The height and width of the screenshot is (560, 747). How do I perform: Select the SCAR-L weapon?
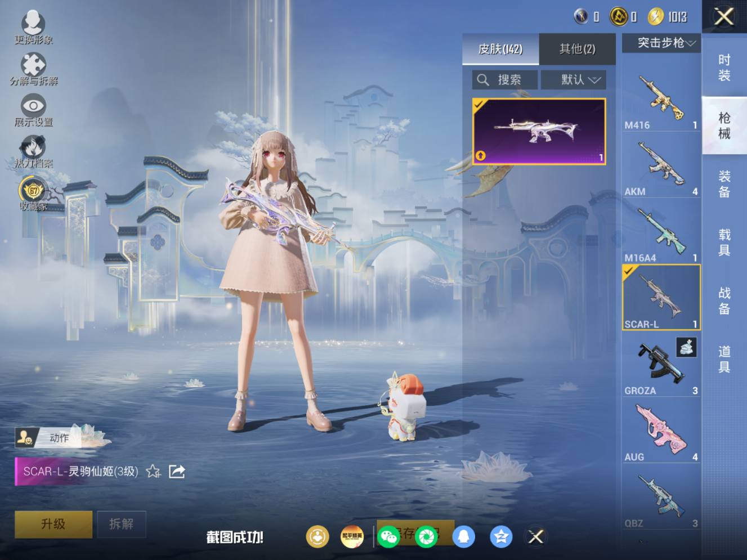(661, 297)
